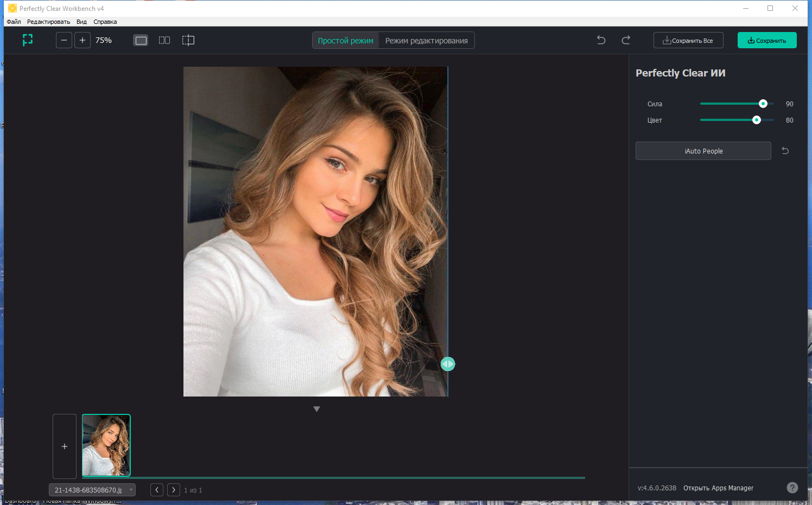
Task: Select the fit-to-screen view icon
Action: tap(27, 40)
